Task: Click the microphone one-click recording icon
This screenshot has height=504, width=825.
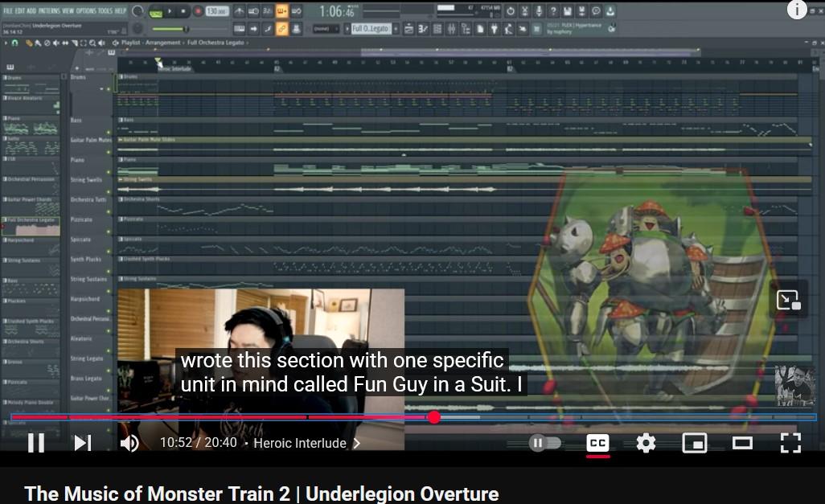Action: pyautogui.click(x=540, y=11)
